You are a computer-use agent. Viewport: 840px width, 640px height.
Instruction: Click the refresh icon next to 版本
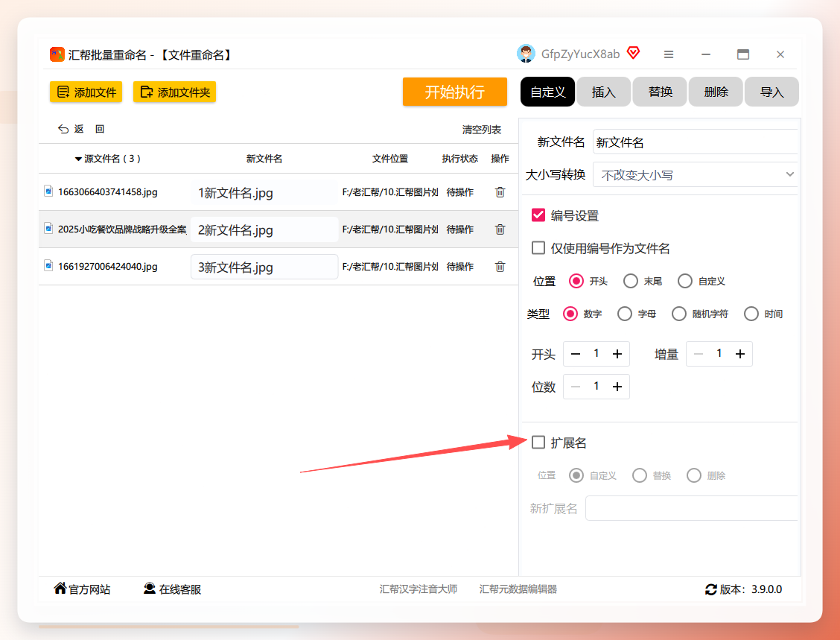pos(711,589)
